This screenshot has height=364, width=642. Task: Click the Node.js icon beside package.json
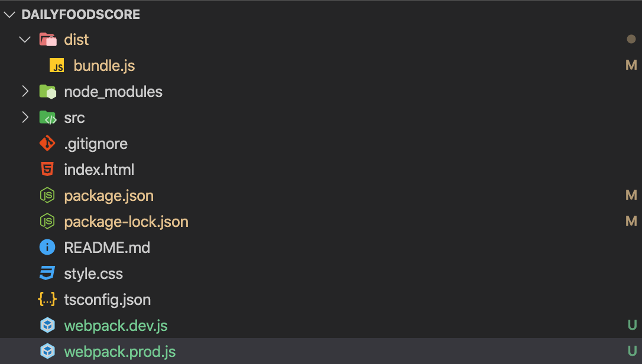[x=47, y=196]
